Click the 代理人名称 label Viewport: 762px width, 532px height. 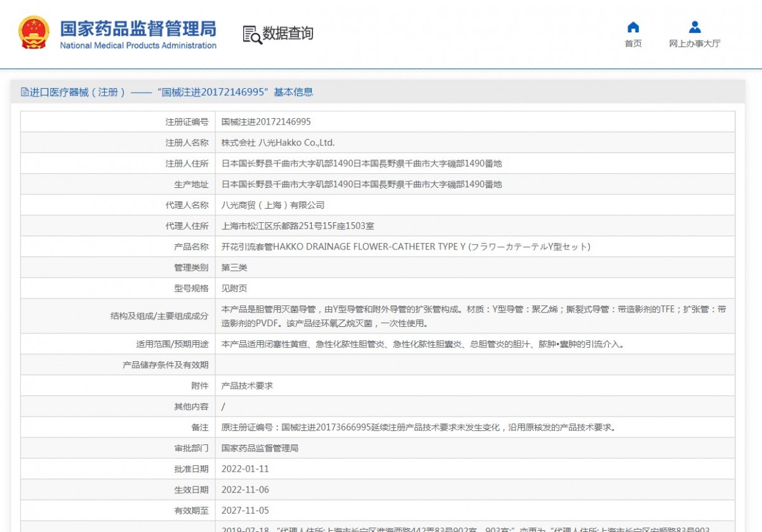point(187,206)
